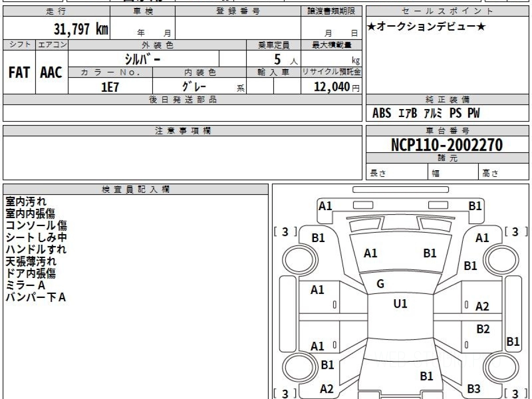Click the G mark on the windshield
The height and width of the screenshot is (399, 532).
[x=380, y=284]
